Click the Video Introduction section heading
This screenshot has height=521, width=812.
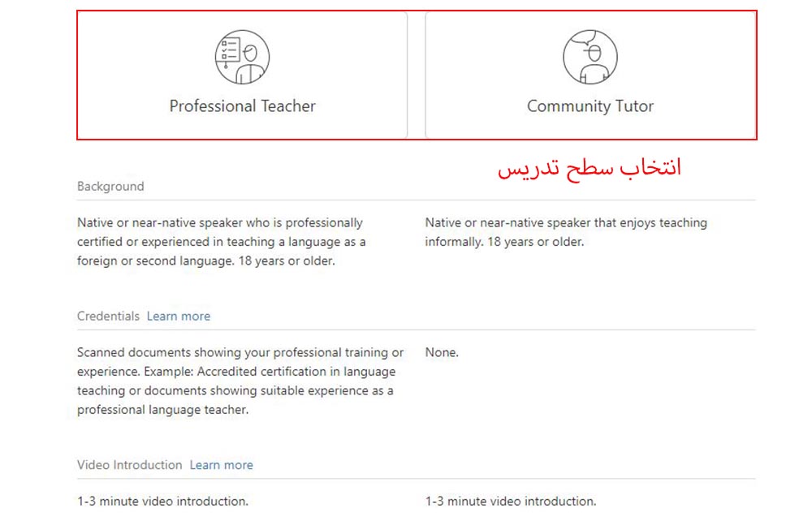click(129, 465)
